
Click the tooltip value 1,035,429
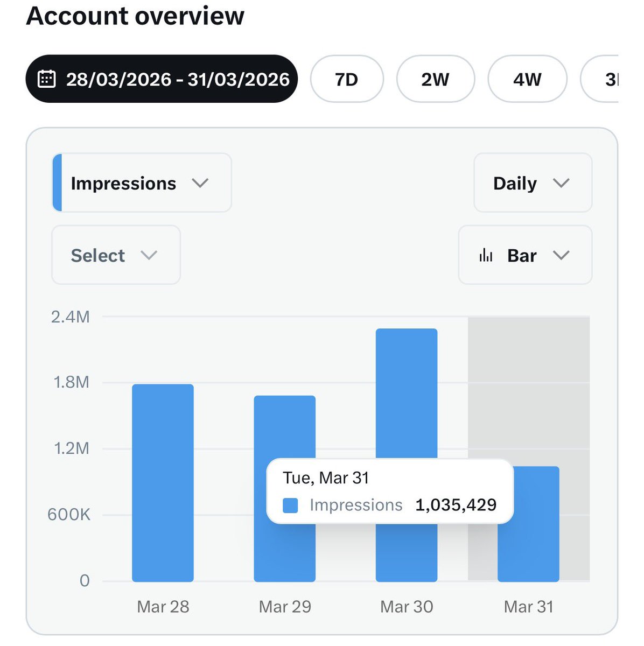(456, 505)
